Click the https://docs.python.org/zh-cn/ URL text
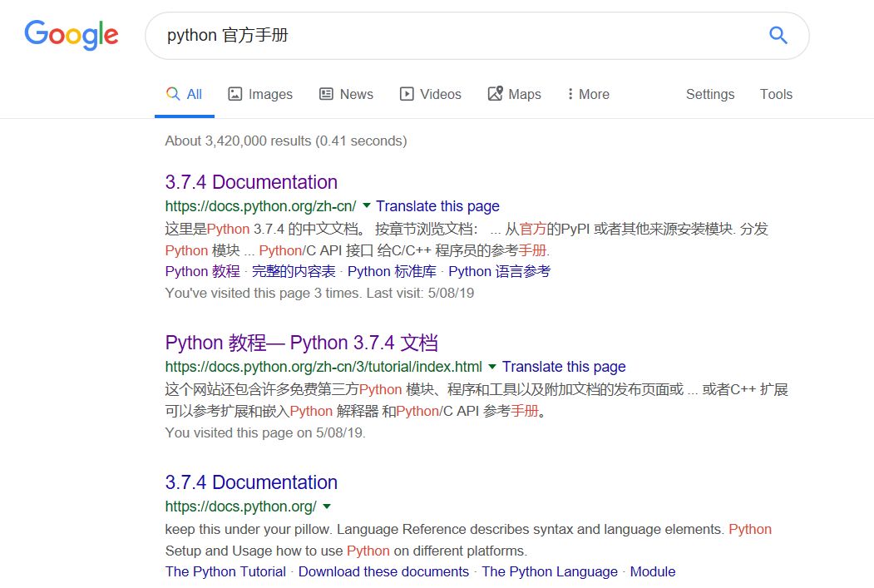Screen dimensions: 874x588 pyautogui.click(x=260, y=206)
